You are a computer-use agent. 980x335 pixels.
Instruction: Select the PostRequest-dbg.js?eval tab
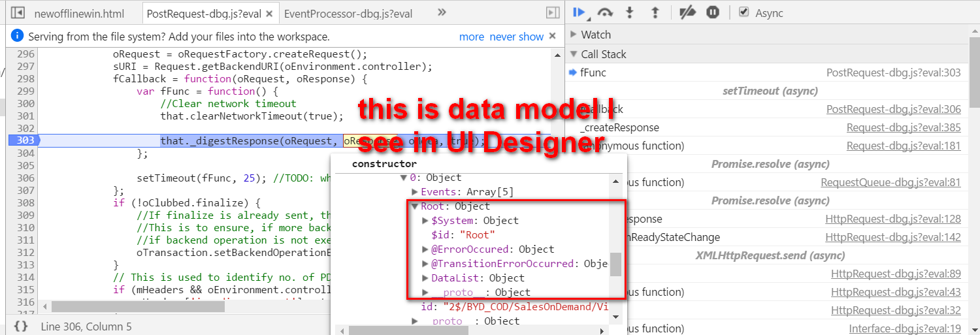point(204,13)
